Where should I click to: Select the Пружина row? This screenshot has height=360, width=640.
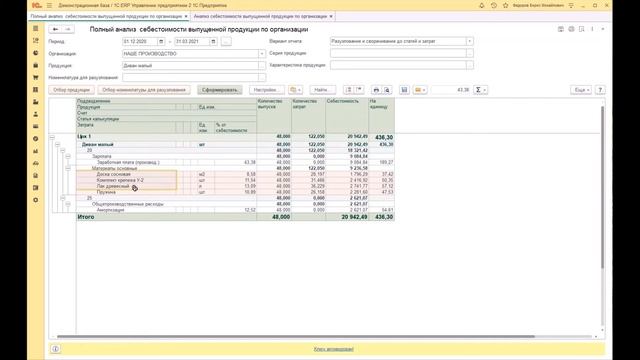pos(236,192)
